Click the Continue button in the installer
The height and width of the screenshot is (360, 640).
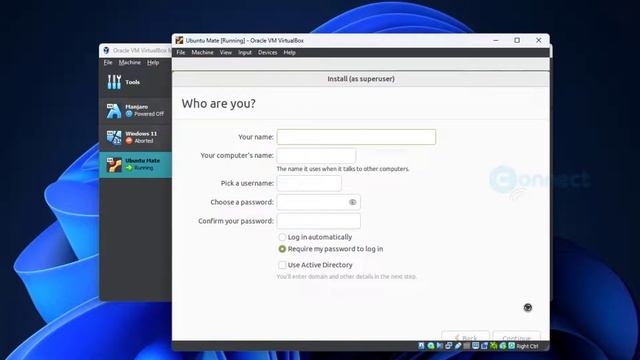coord(517,337)
